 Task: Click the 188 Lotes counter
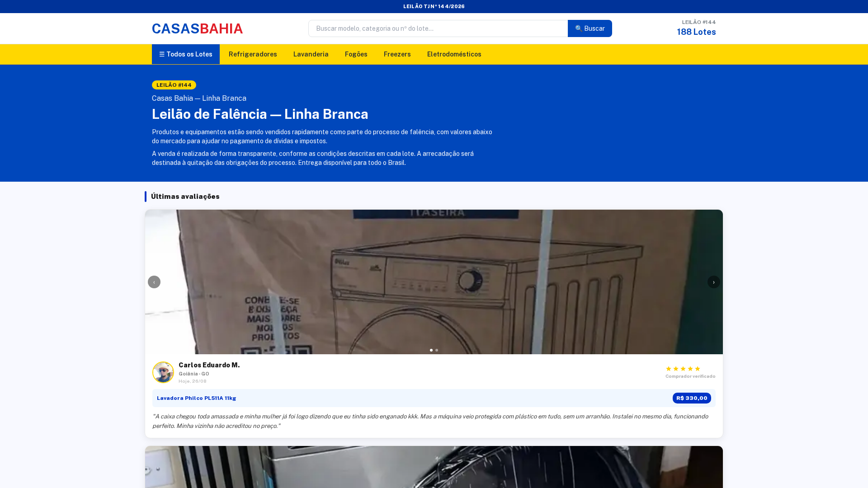click(x=696, y=32)
